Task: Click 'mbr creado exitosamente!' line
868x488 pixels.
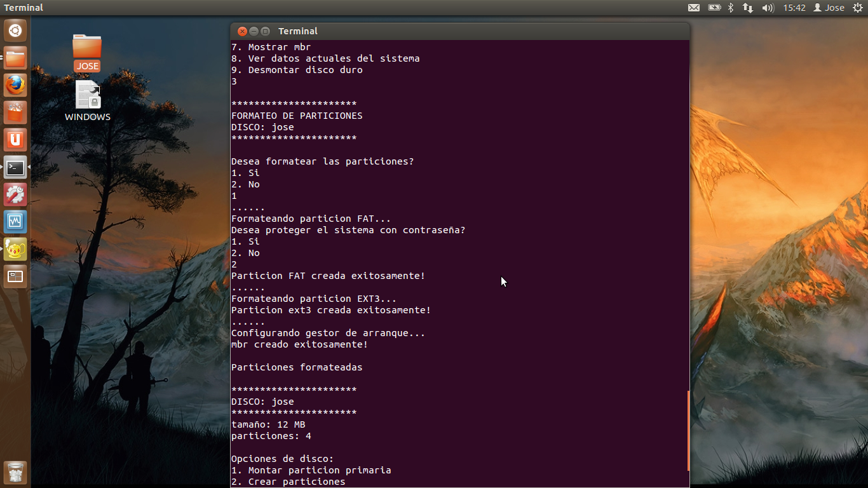Action: pos(300,344)
